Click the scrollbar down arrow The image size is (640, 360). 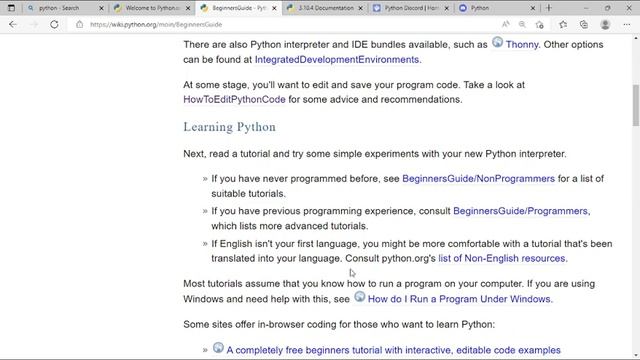[x=636, y=355]
